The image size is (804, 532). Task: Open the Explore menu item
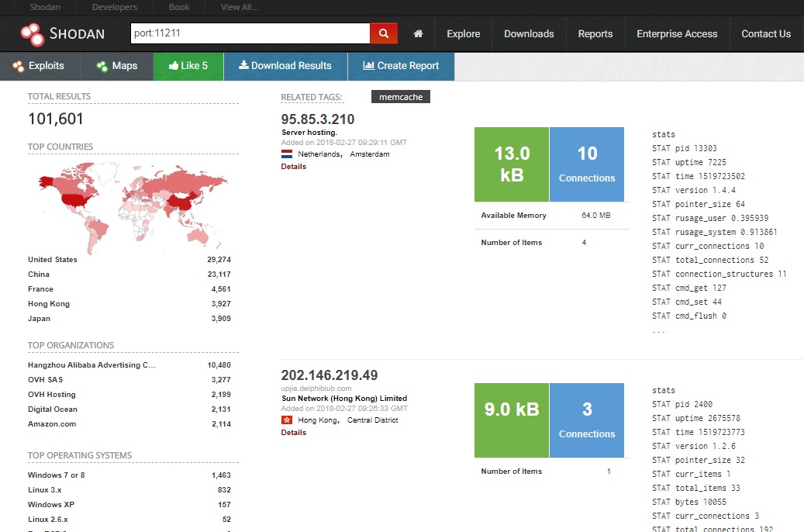(463, 34)
